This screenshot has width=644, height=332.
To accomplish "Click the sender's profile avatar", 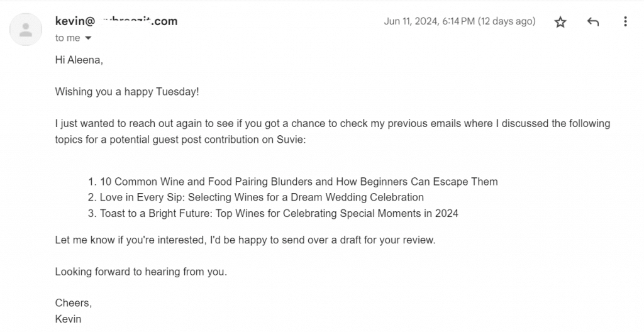I will click(26, 30).
